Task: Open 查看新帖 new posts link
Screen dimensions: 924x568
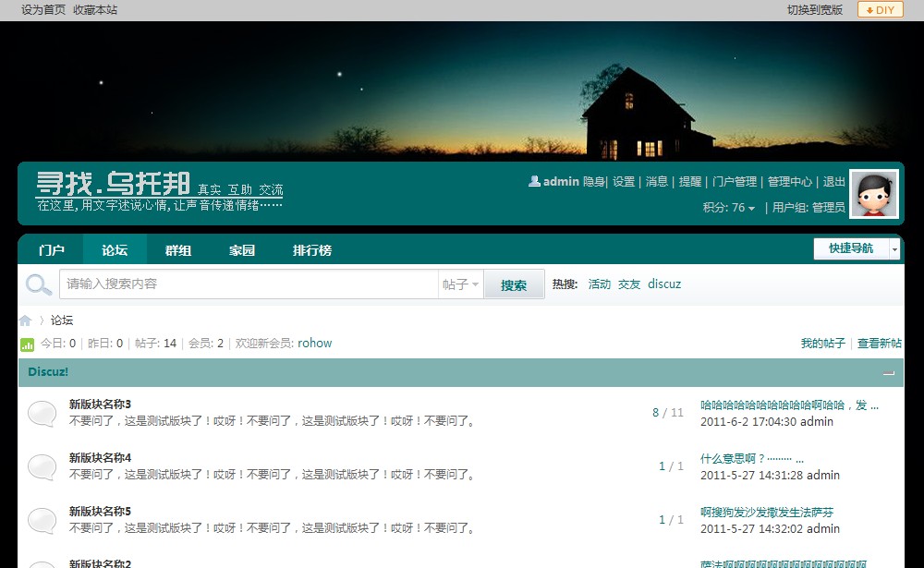Action: pos(880,343)
